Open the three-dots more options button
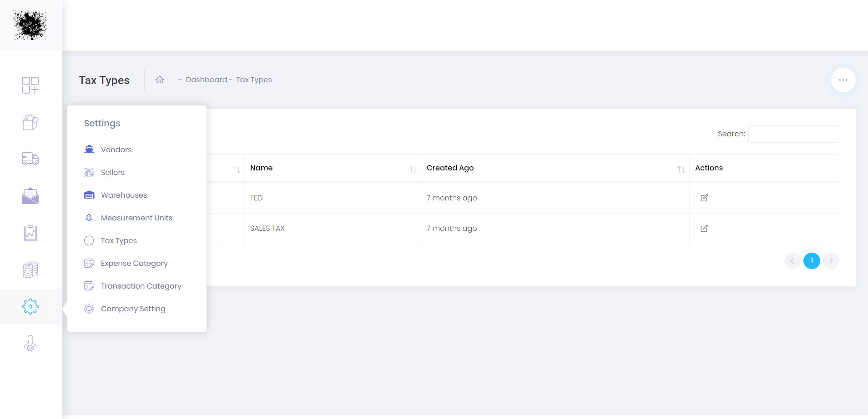This screenshot has height=419, width=868. tap(843, 80)
